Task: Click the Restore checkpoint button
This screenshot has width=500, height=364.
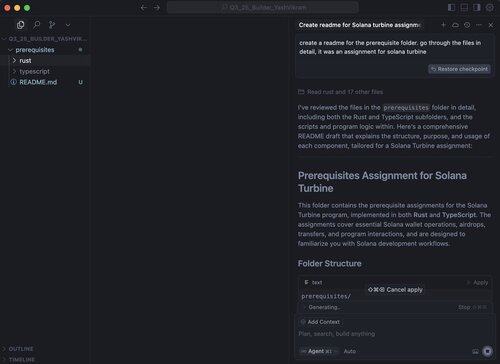Action: tap(459, 69)
